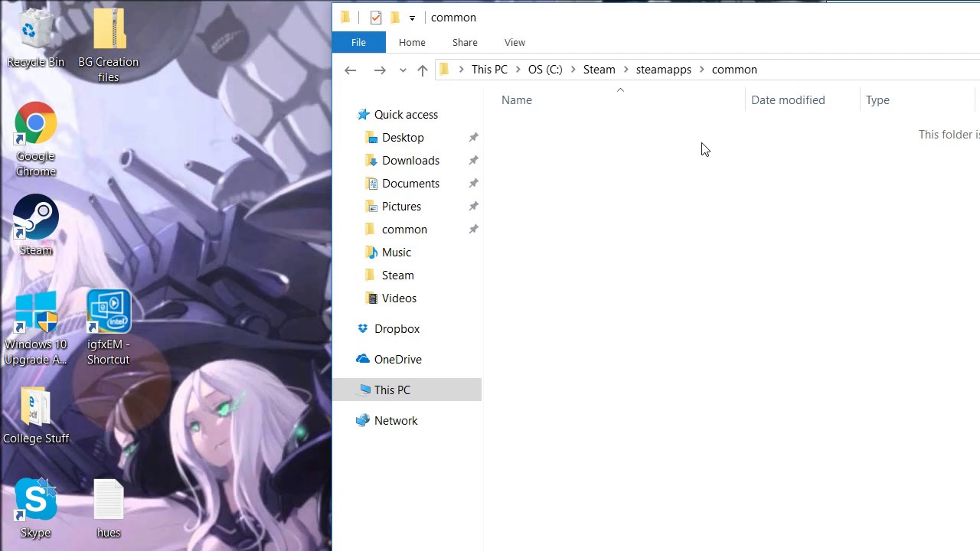Click OS (C:) breadcrumb in address bar
The height and width of the screenshot is (551, 980).
545,69
